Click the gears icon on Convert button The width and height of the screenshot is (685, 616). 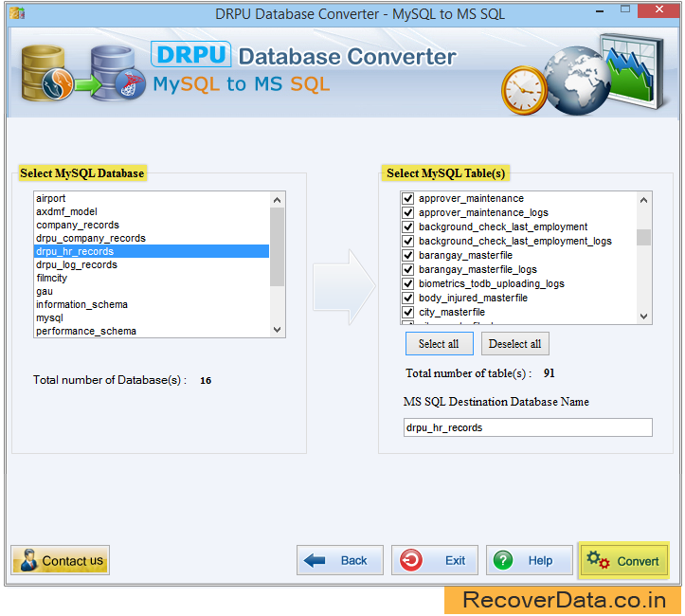coord(597,560)
